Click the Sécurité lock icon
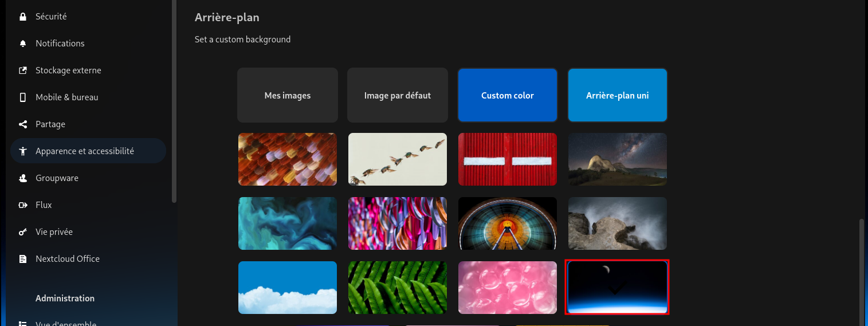The width and height of the screenshot is (868, 326). (23, 17)
